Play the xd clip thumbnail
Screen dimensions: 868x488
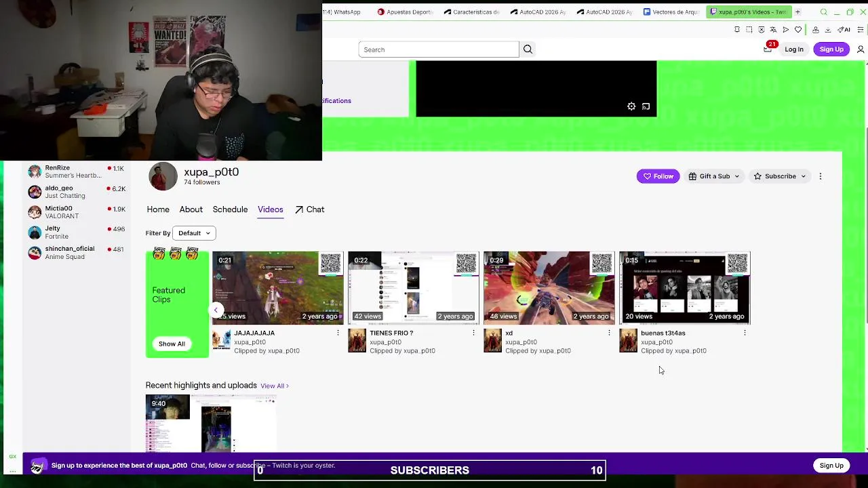click(549, 287)
